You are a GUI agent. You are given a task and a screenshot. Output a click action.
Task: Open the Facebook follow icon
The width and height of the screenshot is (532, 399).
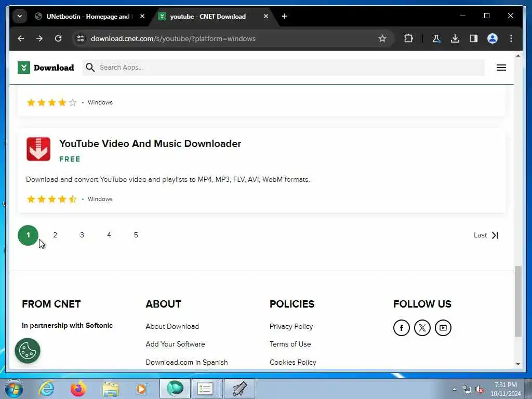pos(402,328)
